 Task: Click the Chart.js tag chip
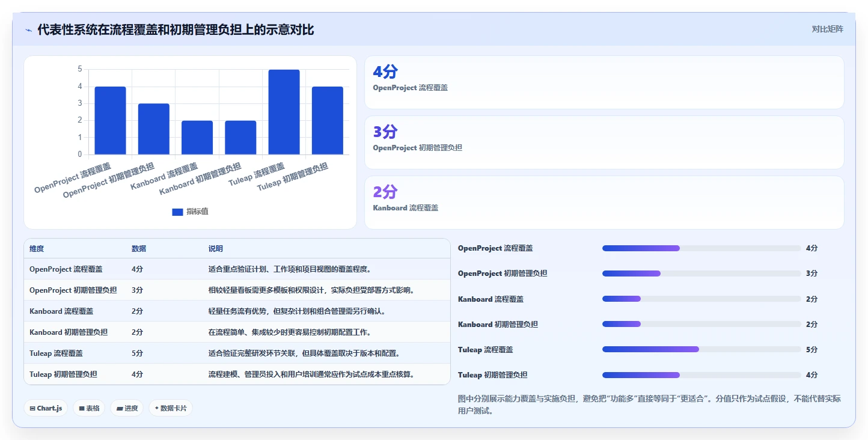pos(46,408)
